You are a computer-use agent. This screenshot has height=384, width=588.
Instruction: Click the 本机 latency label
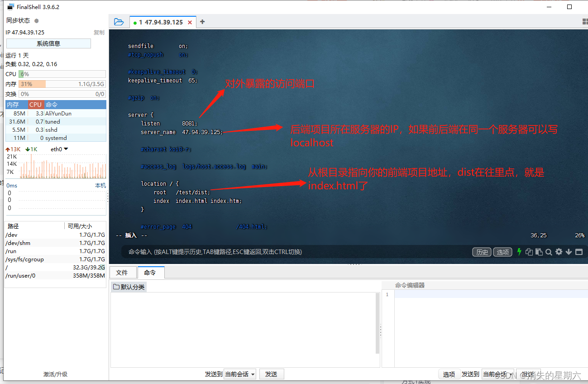pyautogui.click(x=100, y=186)
